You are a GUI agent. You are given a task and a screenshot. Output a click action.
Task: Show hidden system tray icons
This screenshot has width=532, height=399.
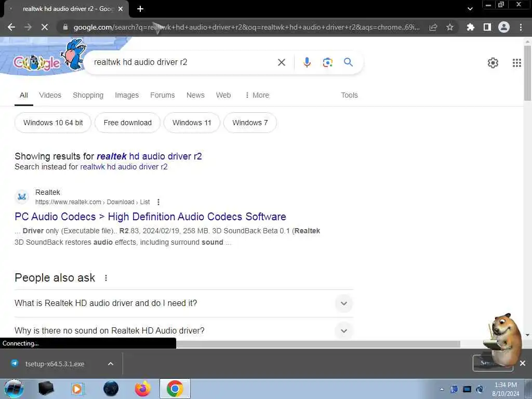[442, 389]
